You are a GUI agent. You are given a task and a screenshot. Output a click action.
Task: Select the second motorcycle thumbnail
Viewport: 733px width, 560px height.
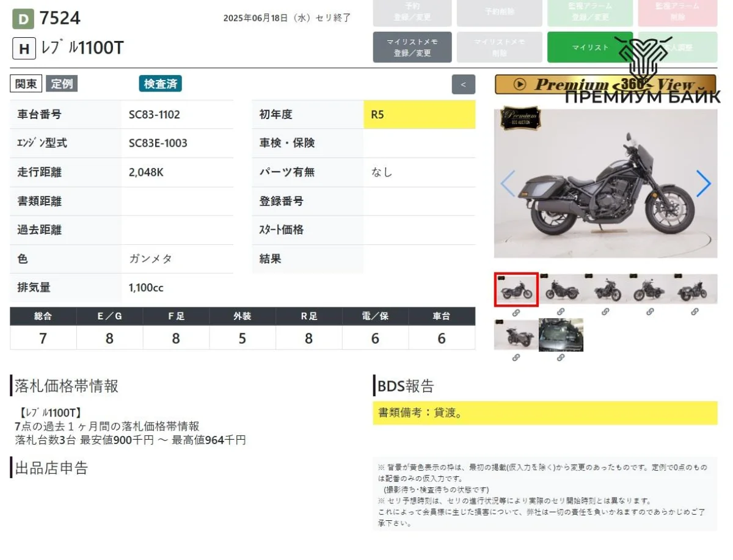point(561,289)
